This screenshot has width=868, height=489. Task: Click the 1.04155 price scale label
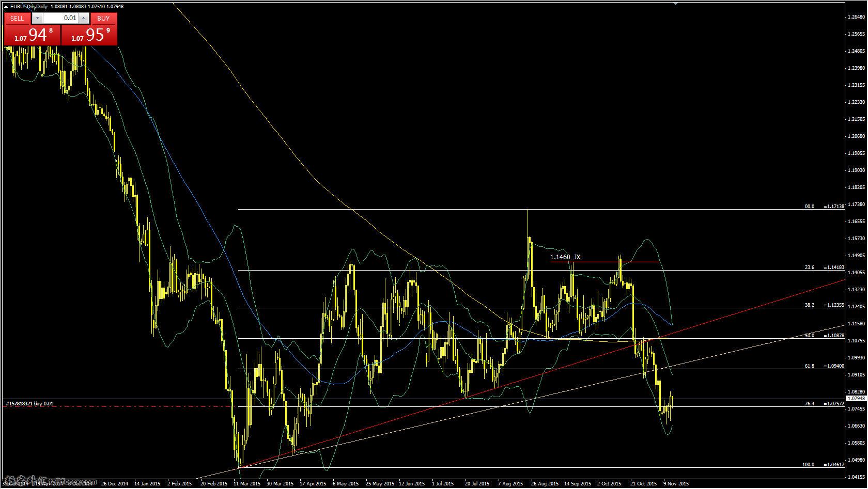click(856, 477)
